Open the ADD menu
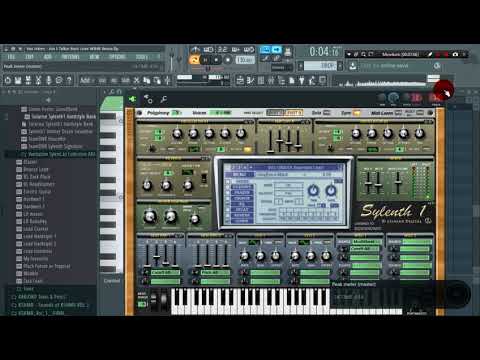The image size is (480, 360). click(x=48, y=57)
